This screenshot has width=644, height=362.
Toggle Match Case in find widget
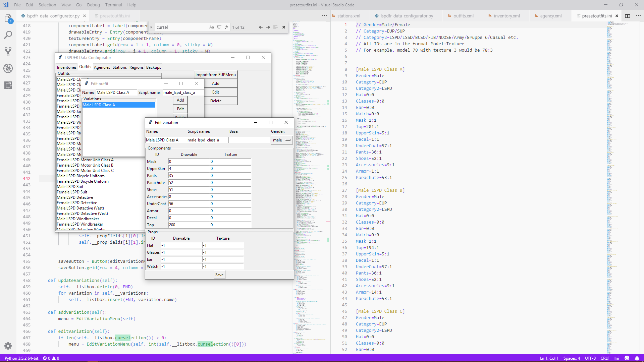click(x=211, y=27)
